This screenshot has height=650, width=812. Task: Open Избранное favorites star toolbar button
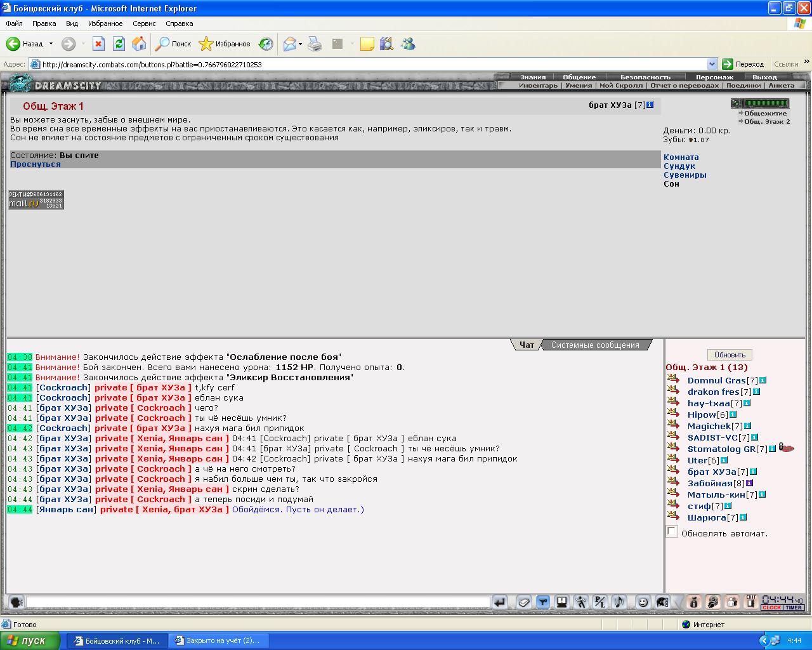tap(225, 44)
